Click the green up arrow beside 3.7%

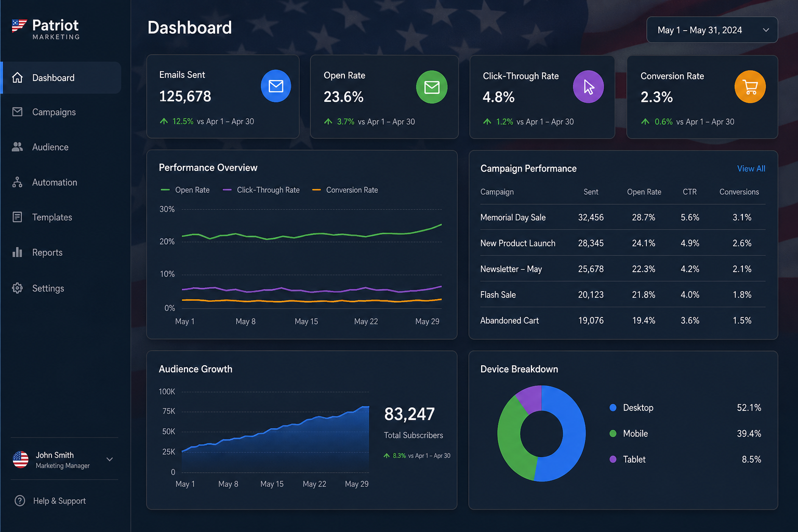click(328, 122)
